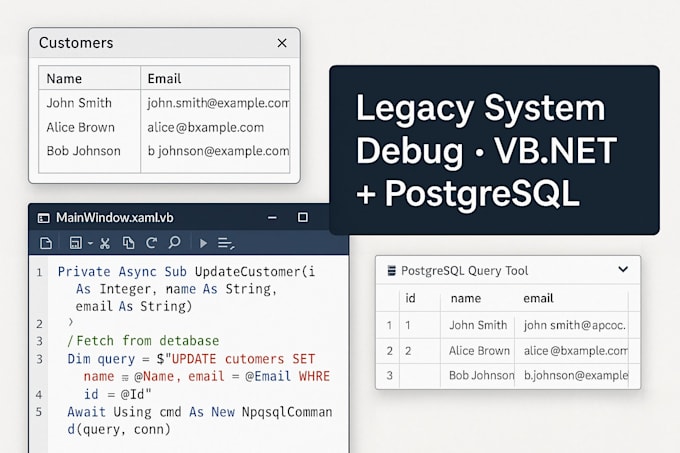Click the save icon in MainWindow toolbar
680x453 pixels.
click(x=76, y=243)
